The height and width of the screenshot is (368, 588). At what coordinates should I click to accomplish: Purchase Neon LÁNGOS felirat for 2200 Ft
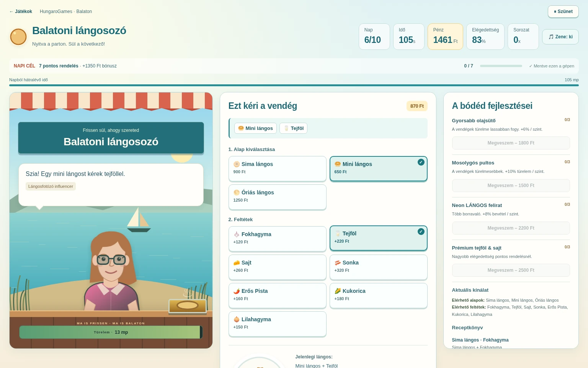click(x=511, y=228)
